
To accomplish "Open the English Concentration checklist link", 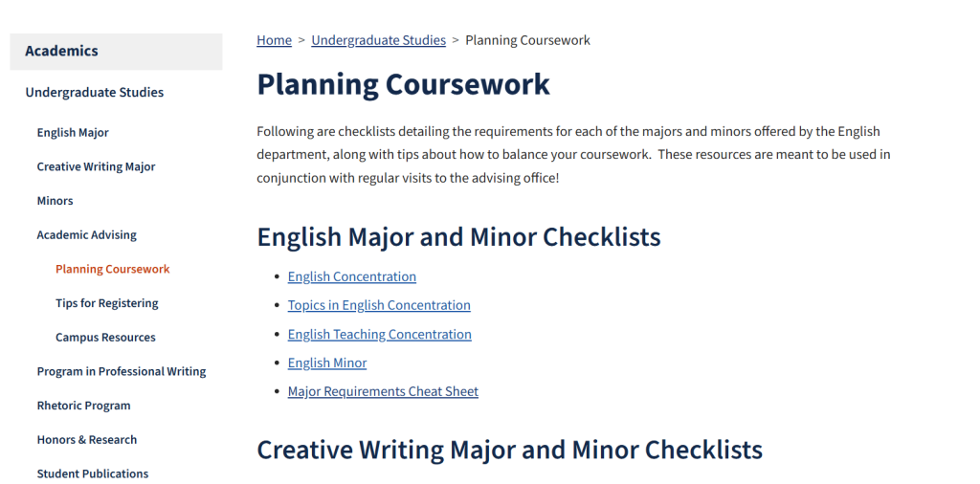I will [x=351, y=276].
